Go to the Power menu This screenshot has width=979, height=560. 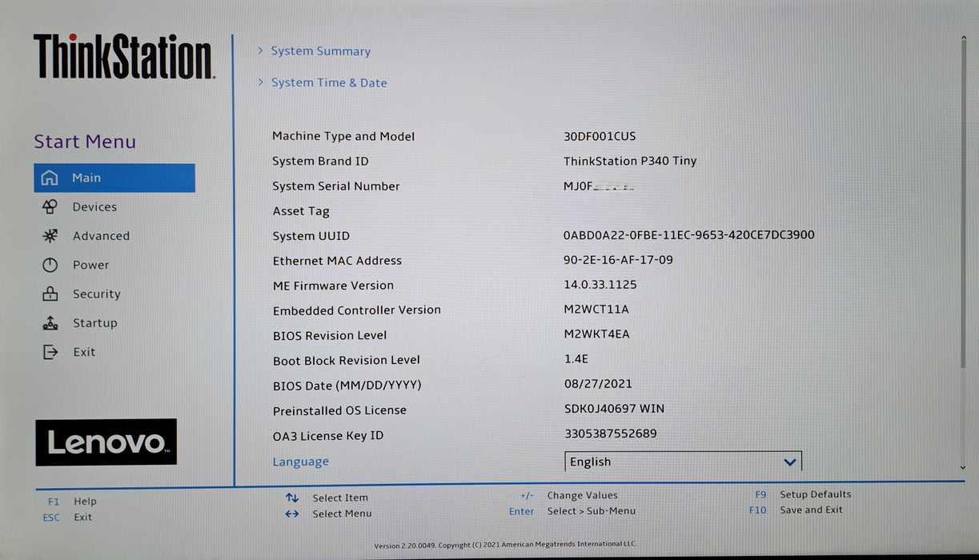pos(90,265)
